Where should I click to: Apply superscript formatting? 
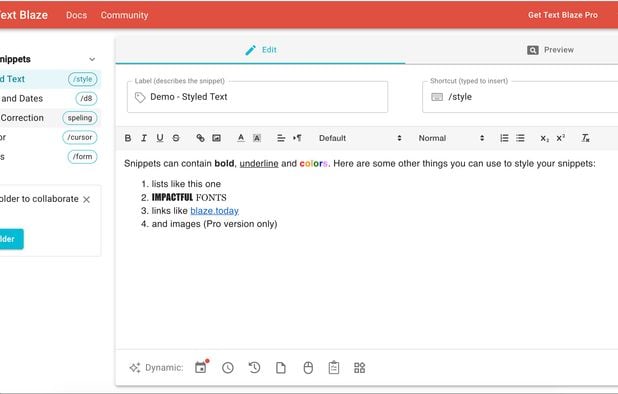click(x=560, y=138)
